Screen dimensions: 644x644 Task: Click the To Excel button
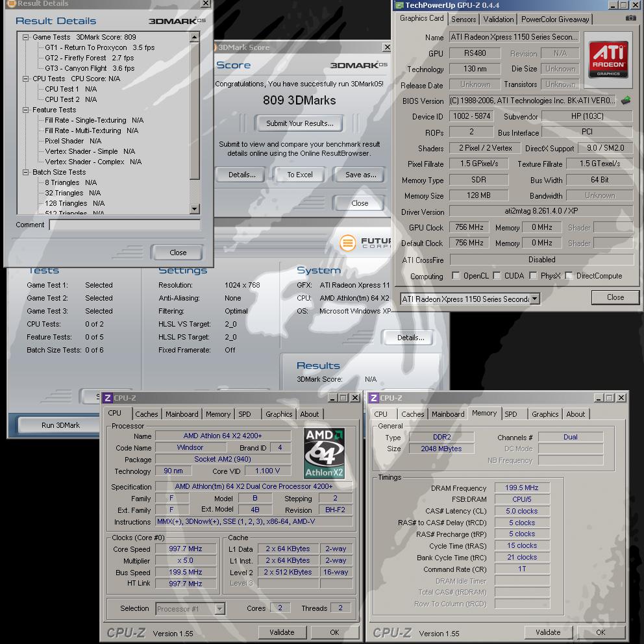click(x=299, y=175)
